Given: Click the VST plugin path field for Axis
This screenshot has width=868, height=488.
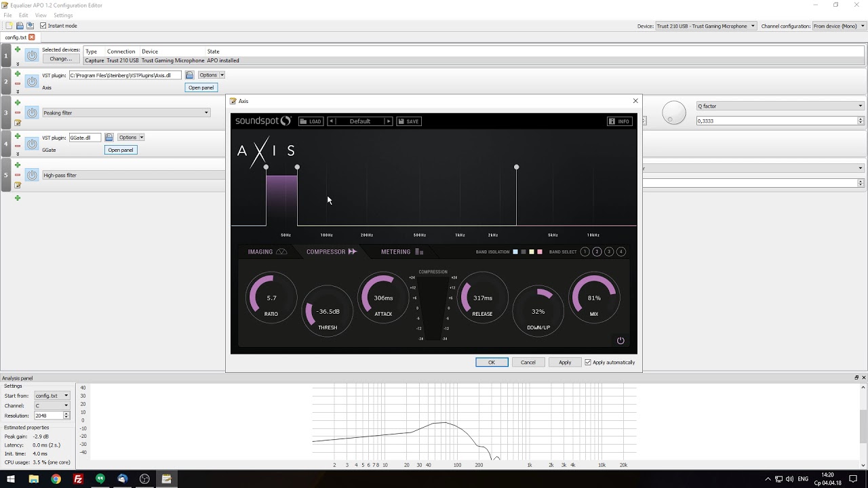Looking at the screenshot, I should click(125, 75).
